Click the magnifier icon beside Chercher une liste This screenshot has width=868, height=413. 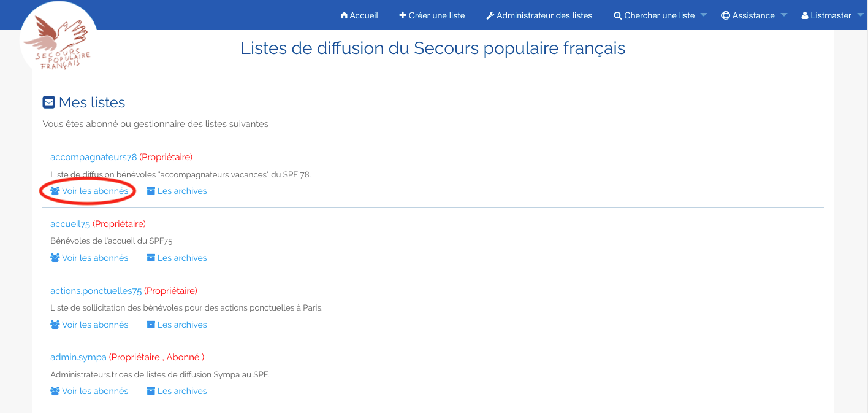coord(617,15)
